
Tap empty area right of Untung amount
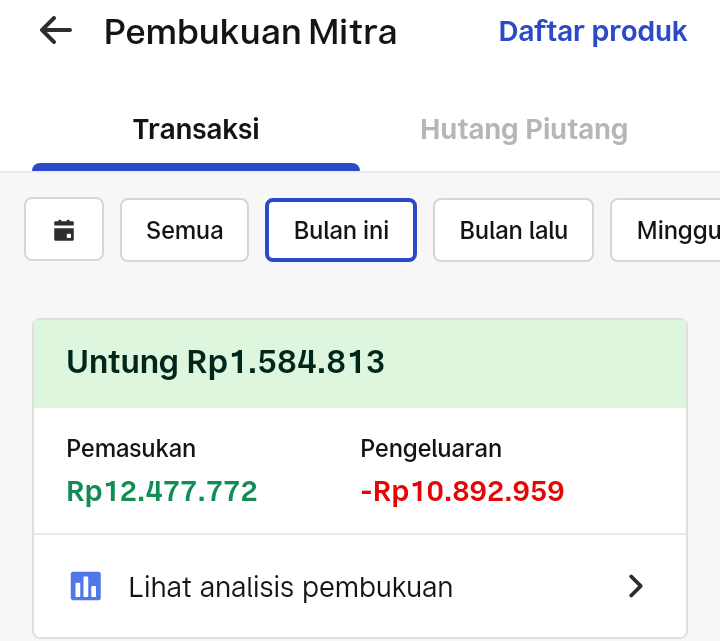pyautogui.click(x=535, y=363)
